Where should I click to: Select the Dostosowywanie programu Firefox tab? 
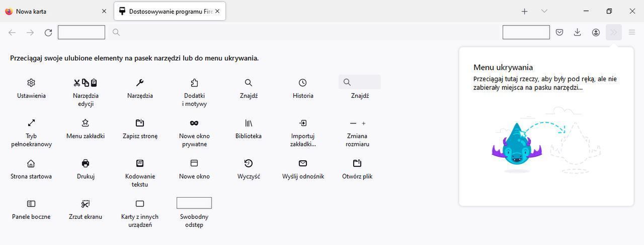(x=170, y=11)
